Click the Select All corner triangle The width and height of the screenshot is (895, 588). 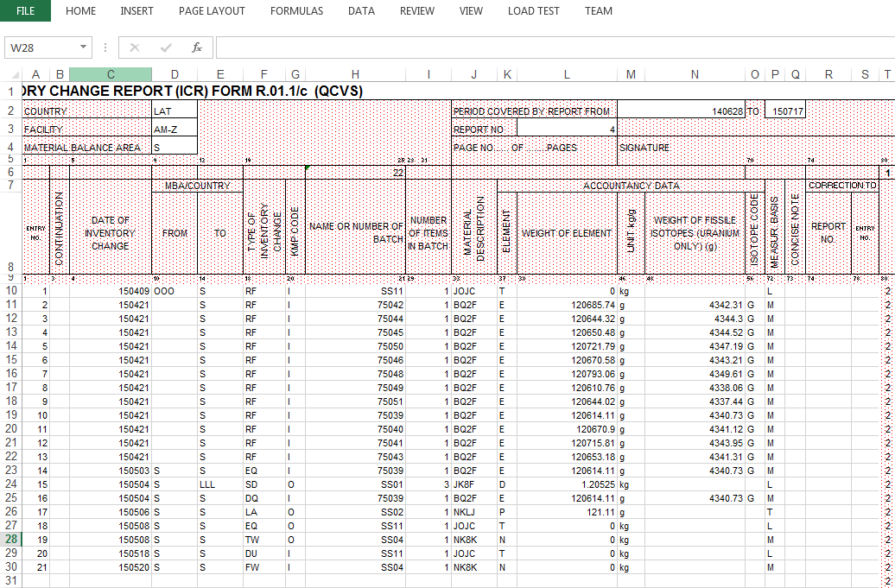[14, 75]
